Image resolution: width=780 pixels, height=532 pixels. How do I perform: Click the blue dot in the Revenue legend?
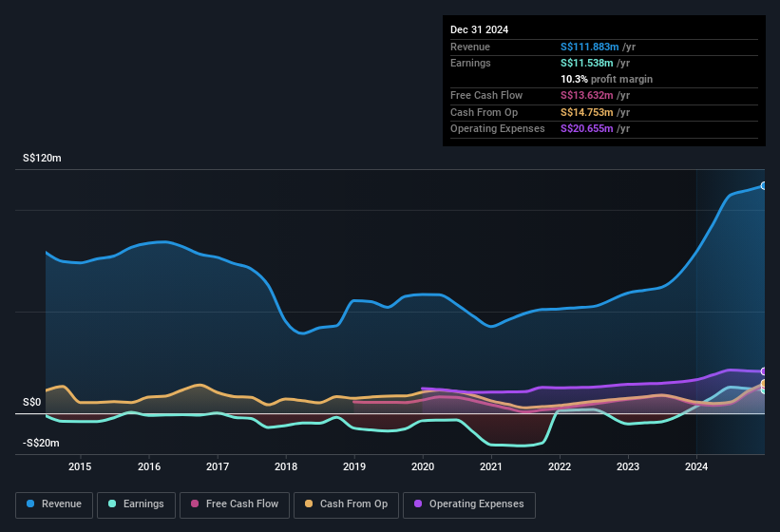click(31, 503)
